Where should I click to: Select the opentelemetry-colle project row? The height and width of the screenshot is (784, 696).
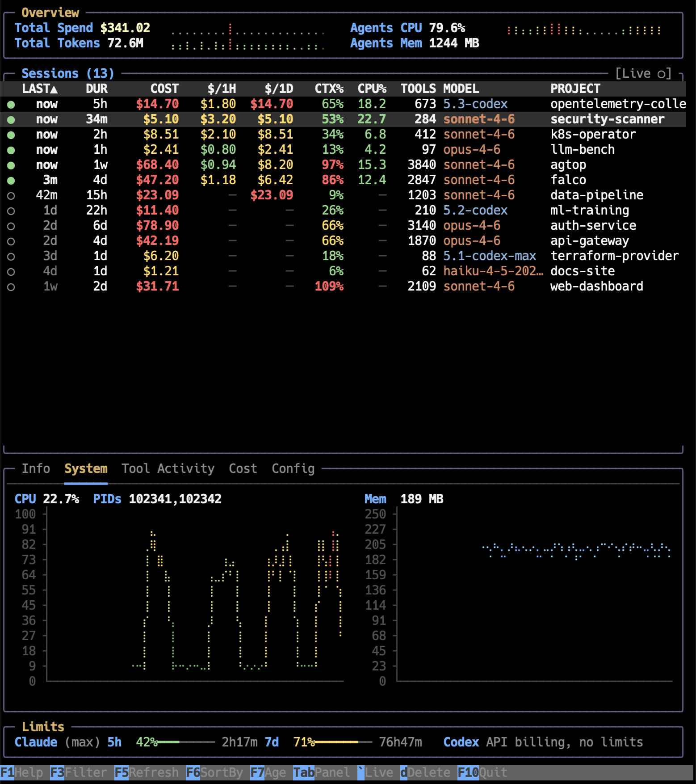[x=343, y=104]
